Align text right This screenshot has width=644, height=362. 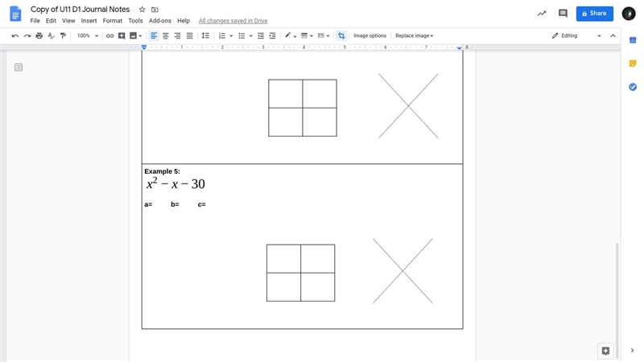tap(177, 35)
